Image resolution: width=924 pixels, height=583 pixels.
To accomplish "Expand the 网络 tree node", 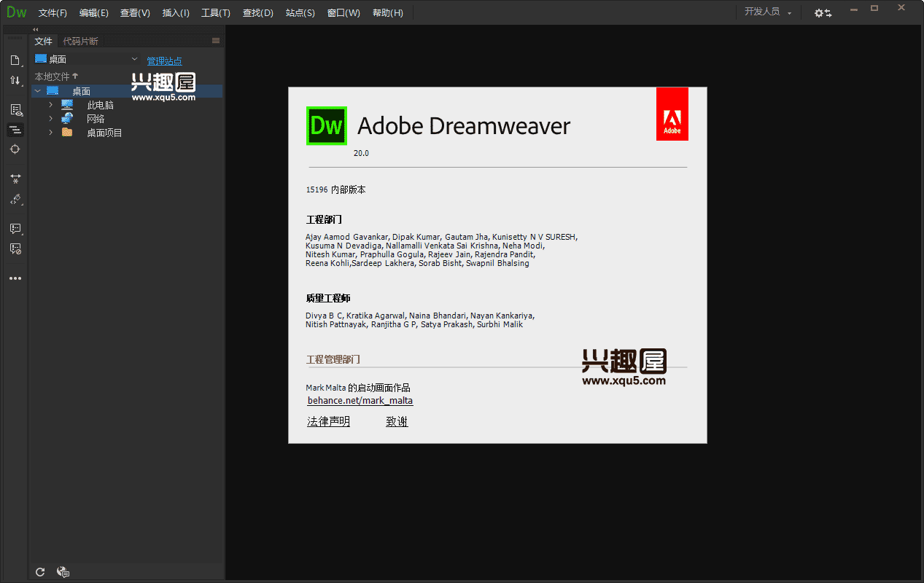I will pyautogui.click(x=50, y=119).
